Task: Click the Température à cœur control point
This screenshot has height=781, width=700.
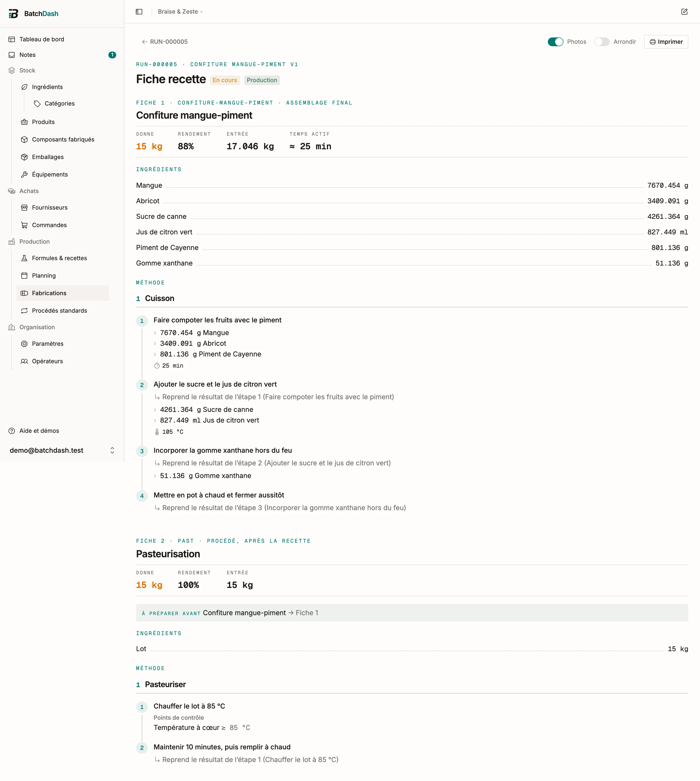Action: pos(202,728)
